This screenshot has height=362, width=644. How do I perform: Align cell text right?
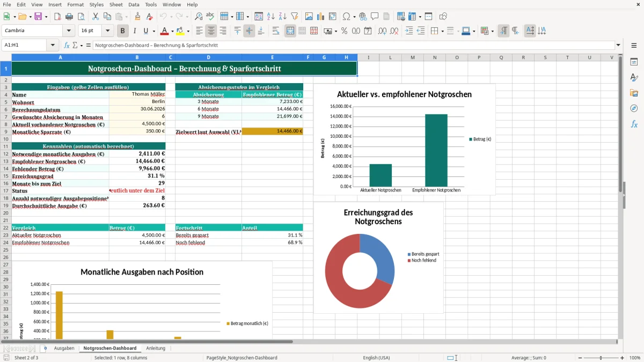point(223,31)
